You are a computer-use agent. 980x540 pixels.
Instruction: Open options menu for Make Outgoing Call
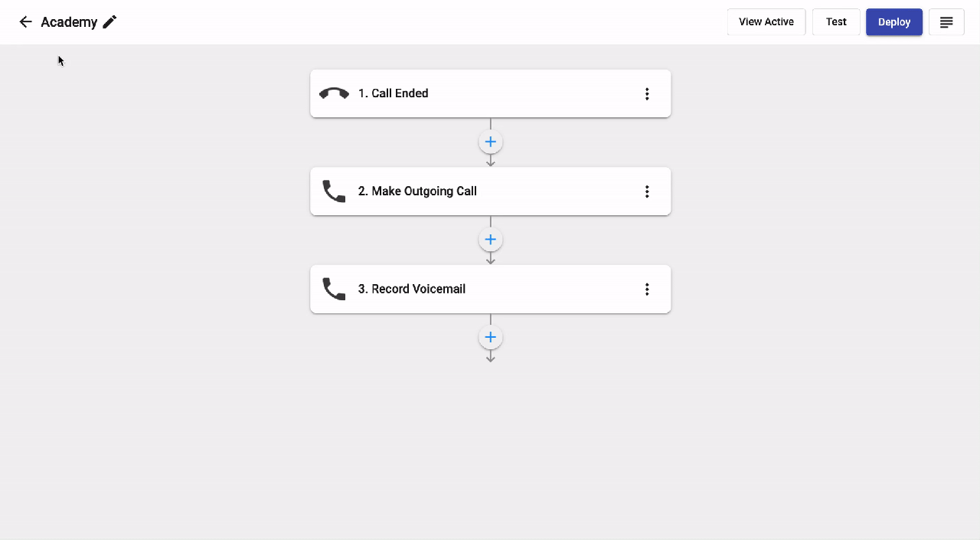[x=647, y=191]
